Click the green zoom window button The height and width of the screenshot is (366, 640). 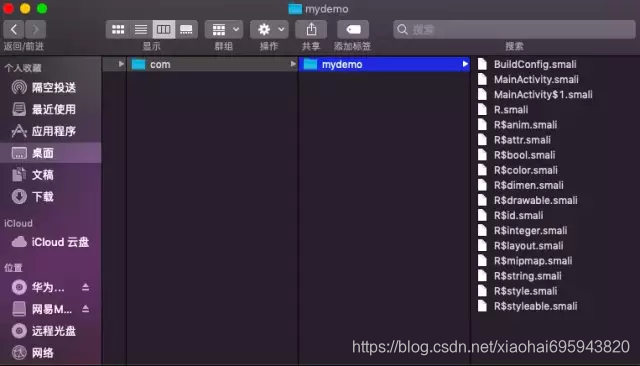42,8
